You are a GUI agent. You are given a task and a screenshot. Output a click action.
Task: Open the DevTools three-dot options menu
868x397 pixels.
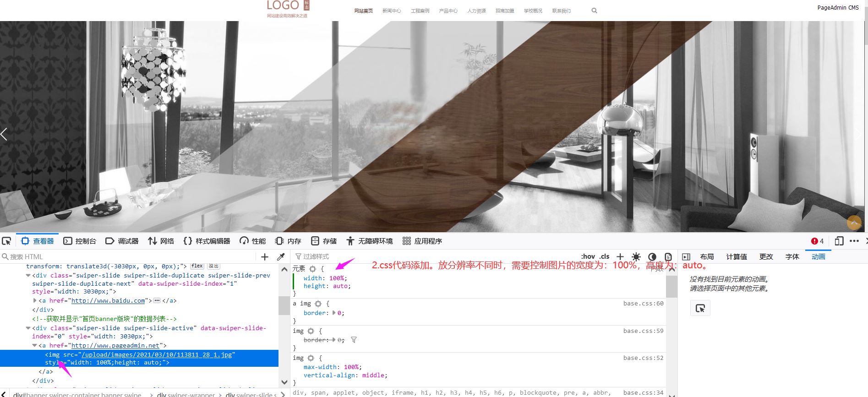(x=854, y=241)
